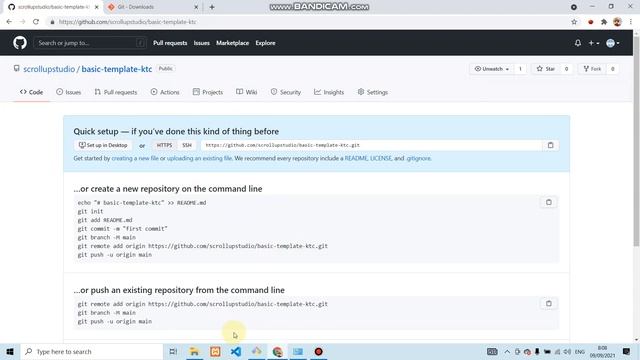Switch to the Security tab
Viewport: 640px width, 360px height.
(x=286, y=92)
